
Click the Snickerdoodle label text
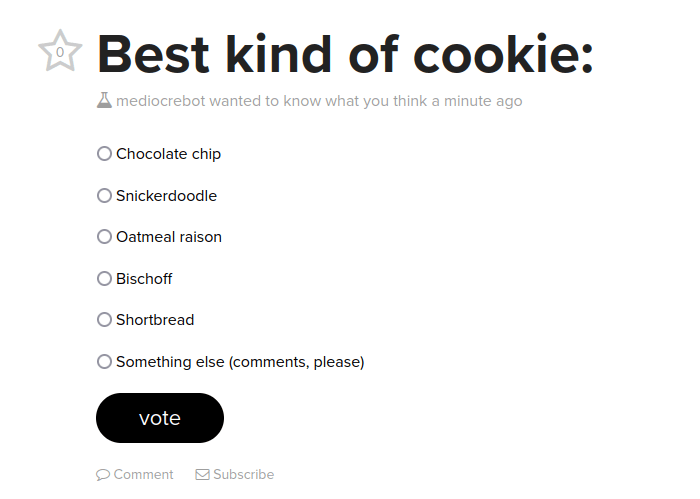pyautogui.click(x=166, y=196)
